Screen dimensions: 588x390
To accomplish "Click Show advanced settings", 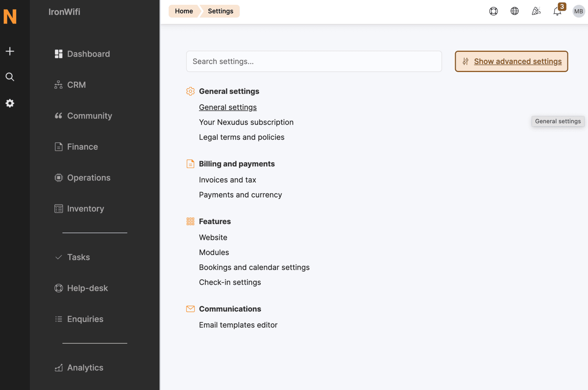I will pyautogui.click(x=511, y=61).
